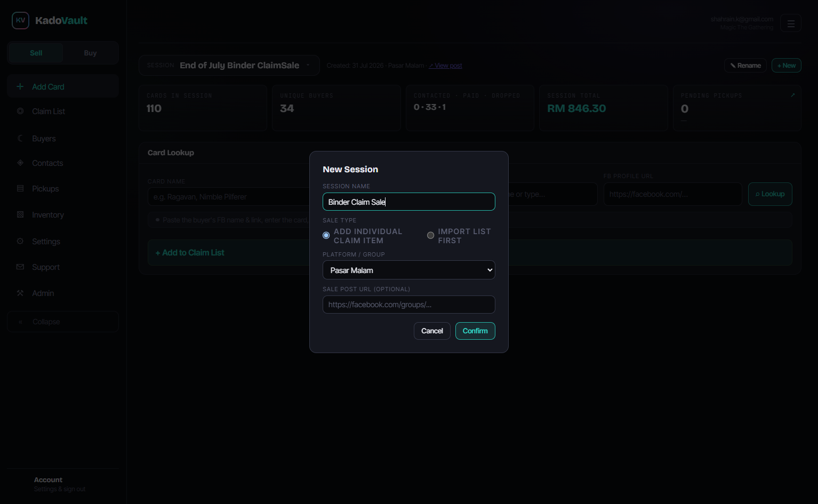
Task: Click the Inventory sidebar icon
Action: tap(20, 214)
